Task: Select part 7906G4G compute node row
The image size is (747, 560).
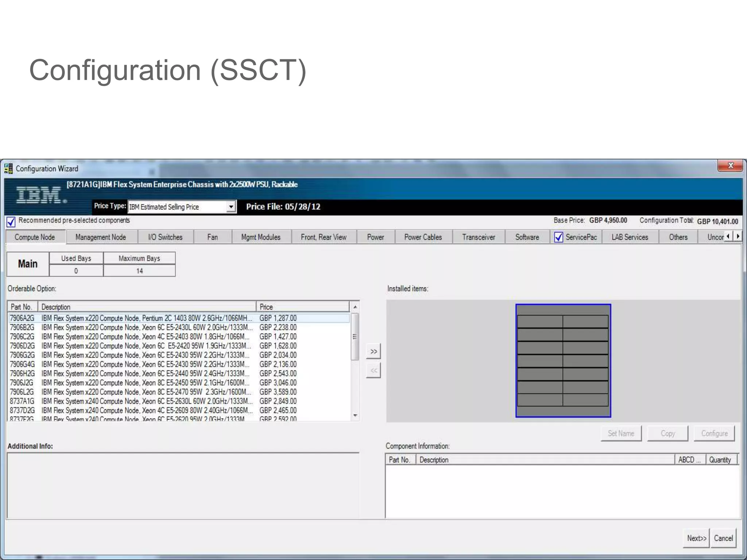Action: tap(179, 364)
